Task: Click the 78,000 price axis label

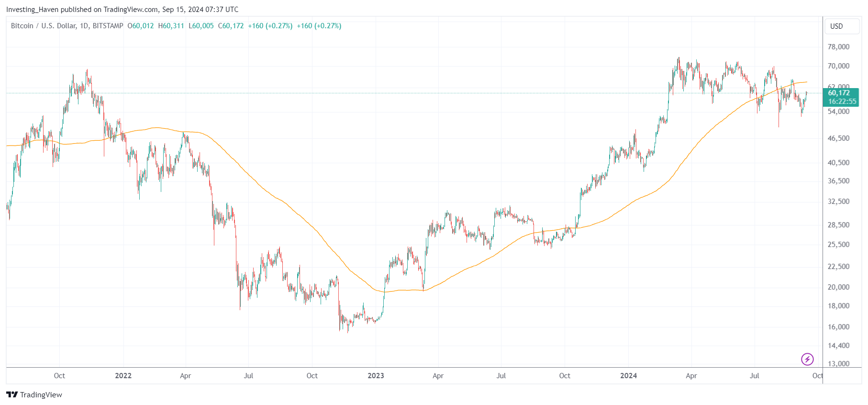Action: 838,47
